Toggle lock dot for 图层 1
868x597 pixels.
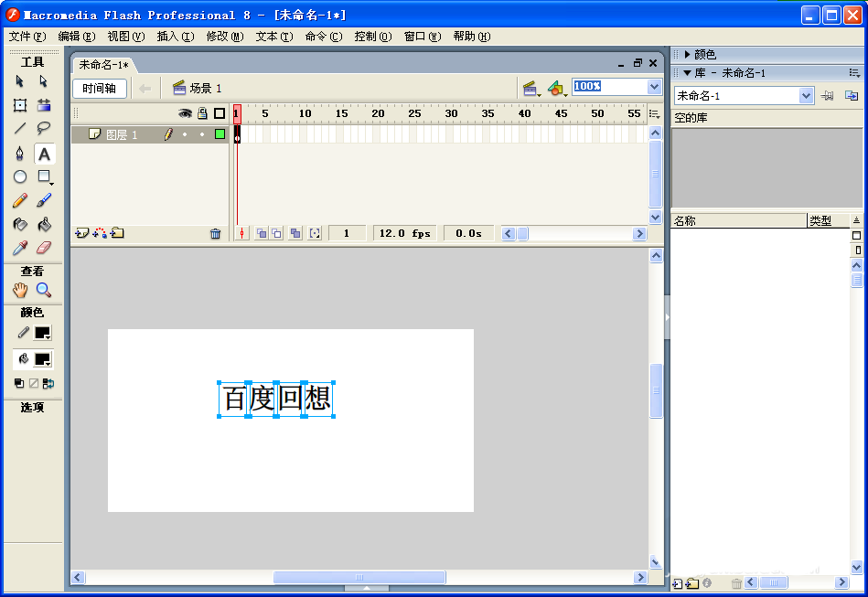(x=202, y=134)
